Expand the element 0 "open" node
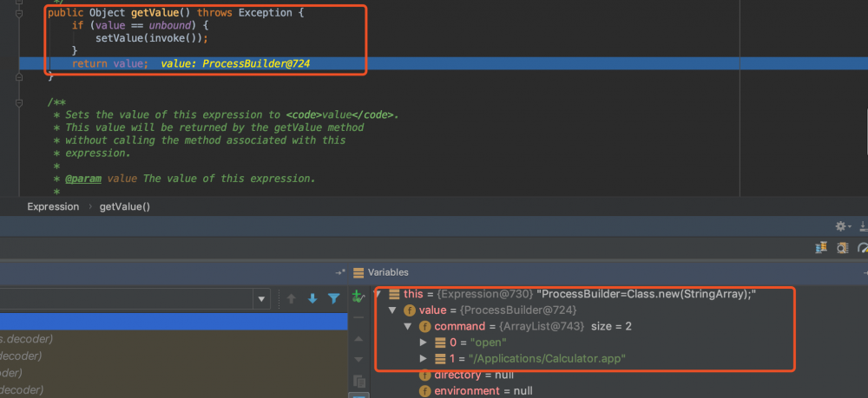Viewport: 868px width, 398px height. [424, 343]
